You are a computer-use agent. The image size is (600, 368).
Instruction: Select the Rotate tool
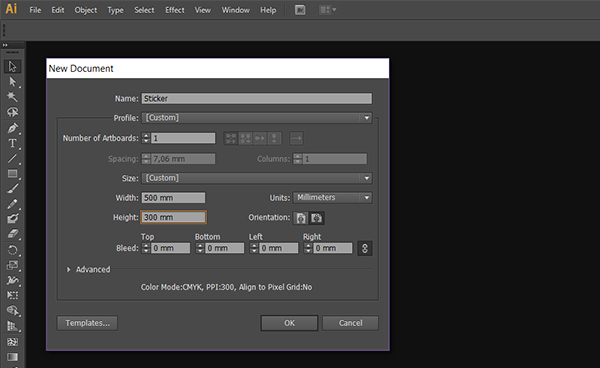tap(12, 250)
